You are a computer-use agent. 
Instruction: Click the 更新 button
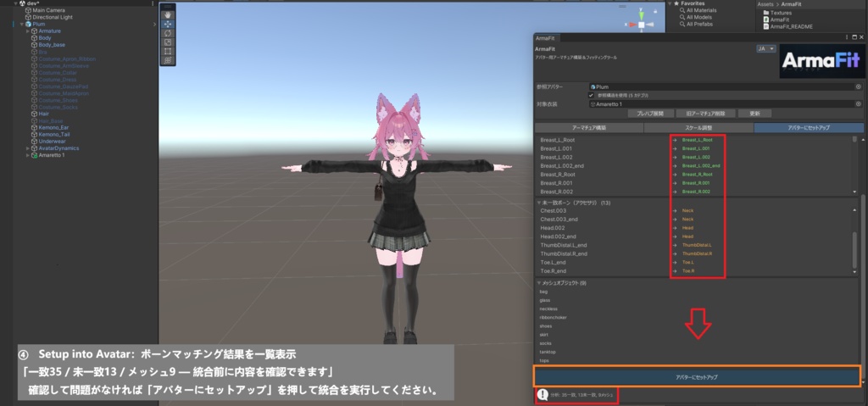[754, 114]
